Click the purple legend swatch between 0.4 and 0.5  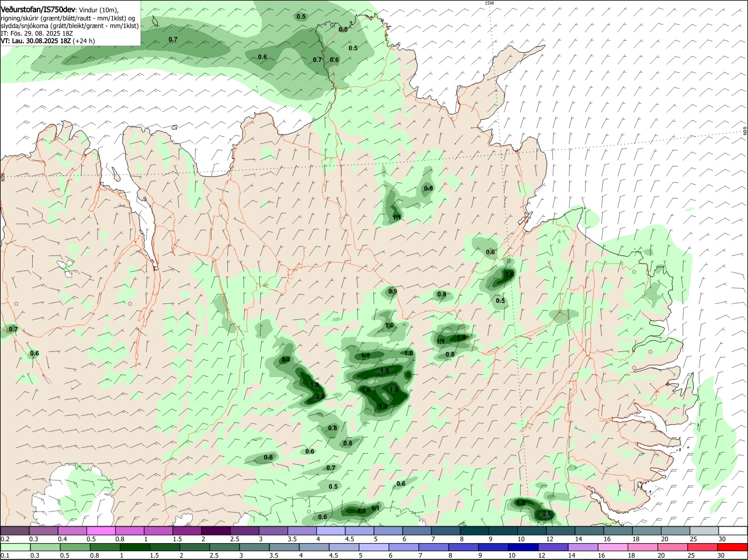[72, 530]
